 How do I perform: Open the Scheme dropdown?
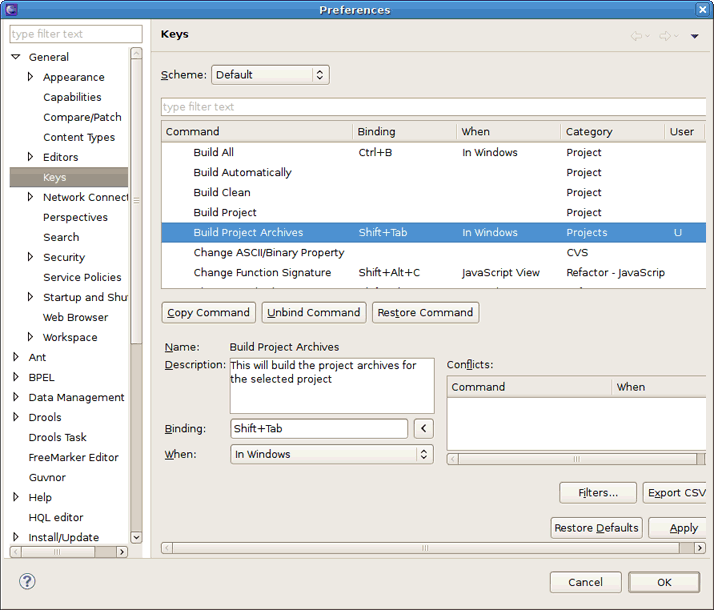[x=270, y=75]
